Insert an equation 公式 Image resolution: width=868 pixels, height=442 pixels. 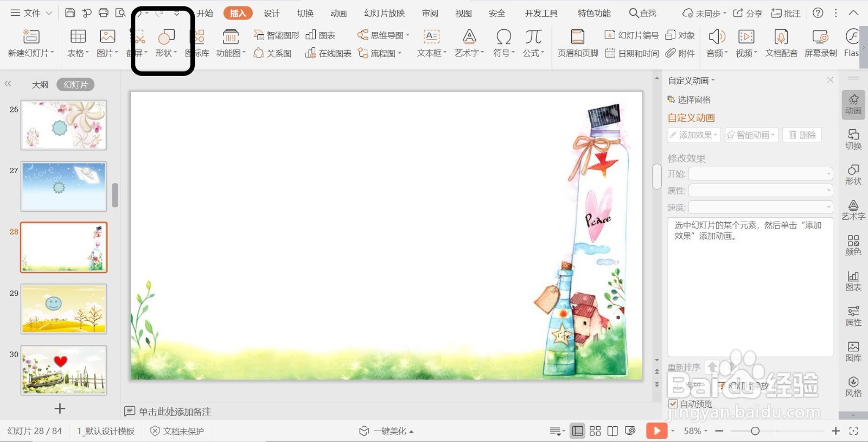click(533, 43)
